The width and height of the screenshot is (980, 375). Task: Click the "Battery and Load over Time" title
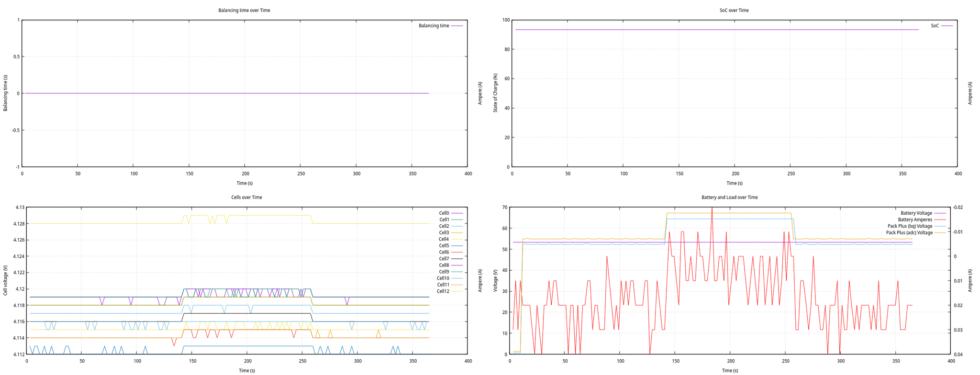(x=729, y=198)
